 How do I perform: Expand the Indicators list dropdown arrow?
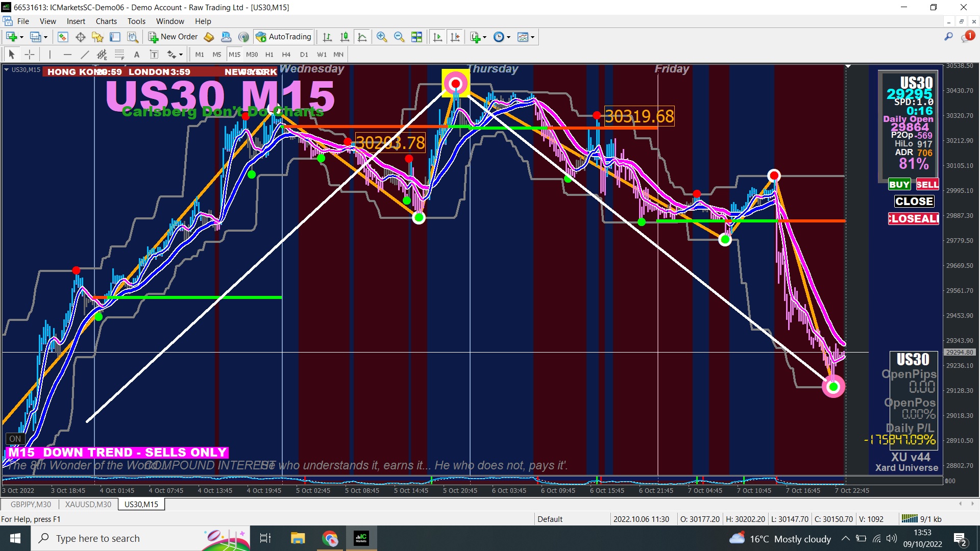pos(484,37)
